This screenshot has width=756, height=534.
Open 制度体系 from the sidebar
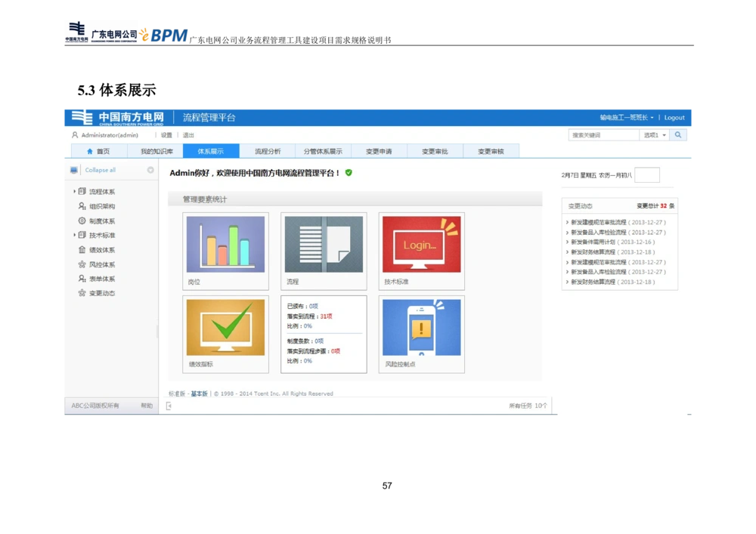coord(104,221)
